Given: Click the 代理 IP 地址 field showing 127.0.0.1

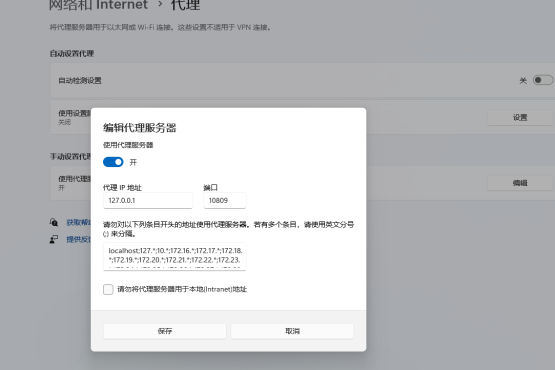Looking at the screenshot, I should 148,200.
